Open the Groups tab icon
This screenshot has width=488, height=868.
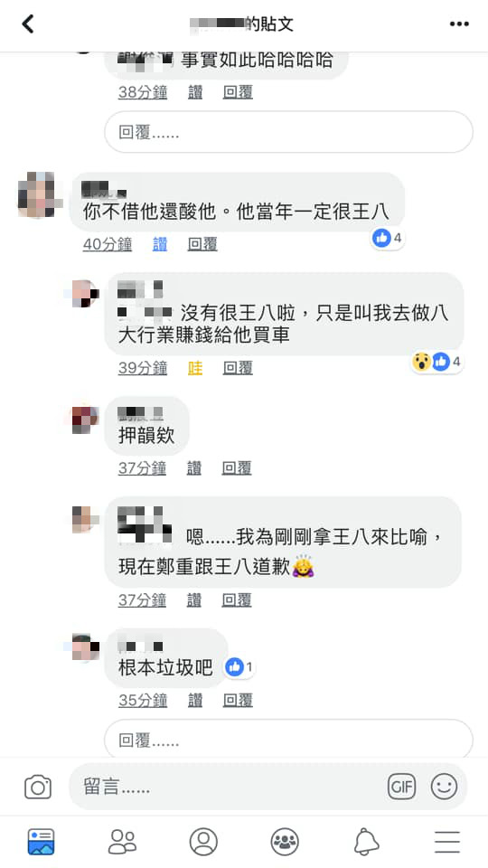(285, 842)
